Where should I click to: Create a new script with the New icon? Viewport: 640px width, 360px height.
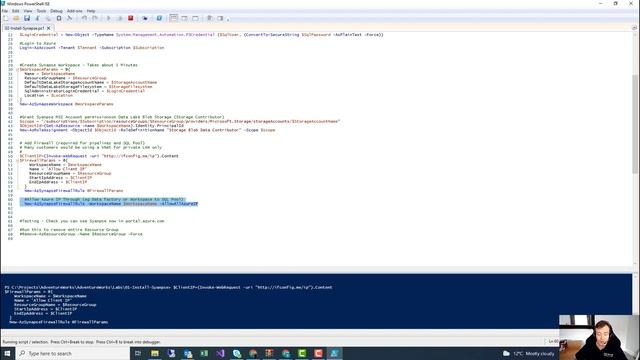pyautogui.click(x=6, y=18)
